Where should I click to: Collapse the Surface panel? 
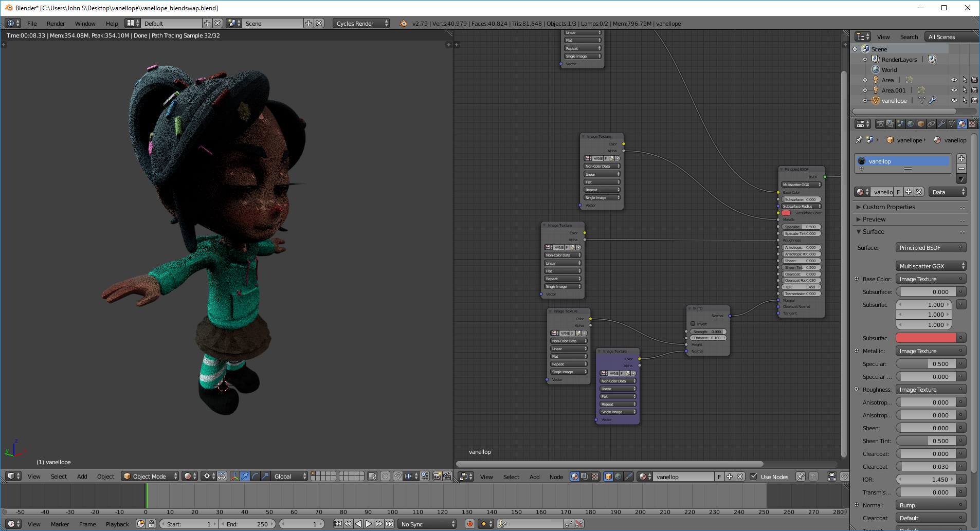click(874, 232)
